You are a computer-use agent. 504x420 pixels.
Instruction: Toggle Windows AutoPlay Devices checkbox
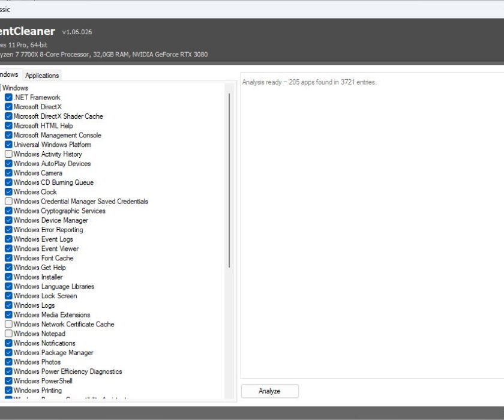point(8,164)
